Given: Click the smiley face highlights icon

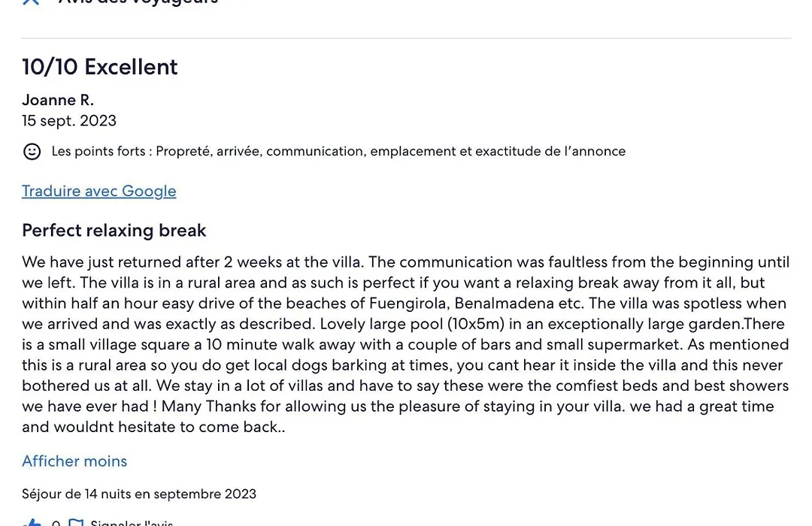Looking at the screenshot, I should [x=32, y=151].
